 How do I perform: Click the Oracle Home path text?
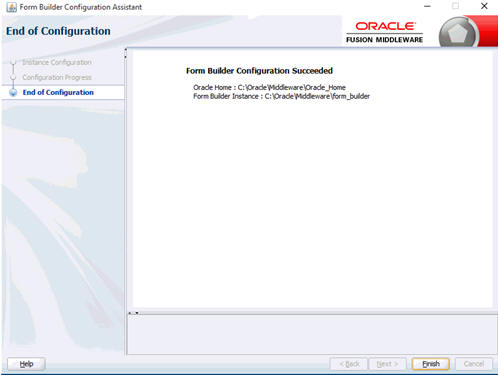point(269,87)
